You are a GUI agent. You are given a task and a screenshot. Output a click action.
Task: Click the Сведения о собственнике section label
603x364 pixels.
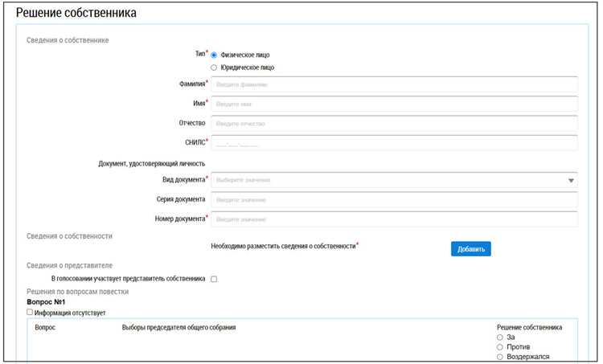pos(68,40)
